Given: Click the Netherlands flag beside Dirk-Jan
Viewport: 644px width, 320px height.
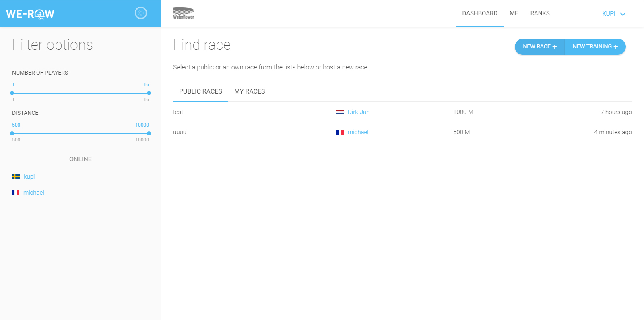Looking at the screenshot, I should [x=340, y=112].
